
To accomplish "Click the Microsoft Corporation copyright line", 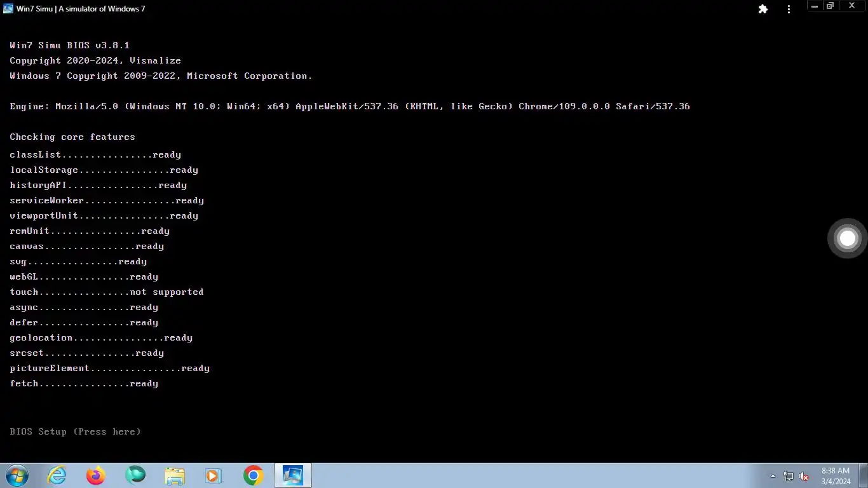I will point(161,76).
